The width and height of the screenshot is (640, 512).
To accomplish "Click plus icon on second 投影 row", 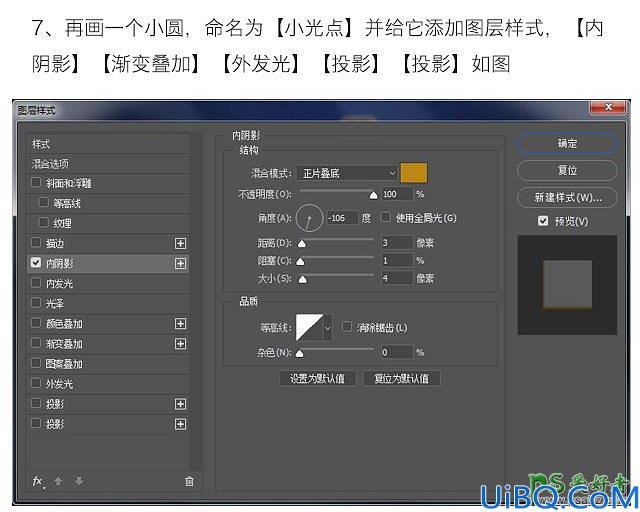I will (180, 424).
